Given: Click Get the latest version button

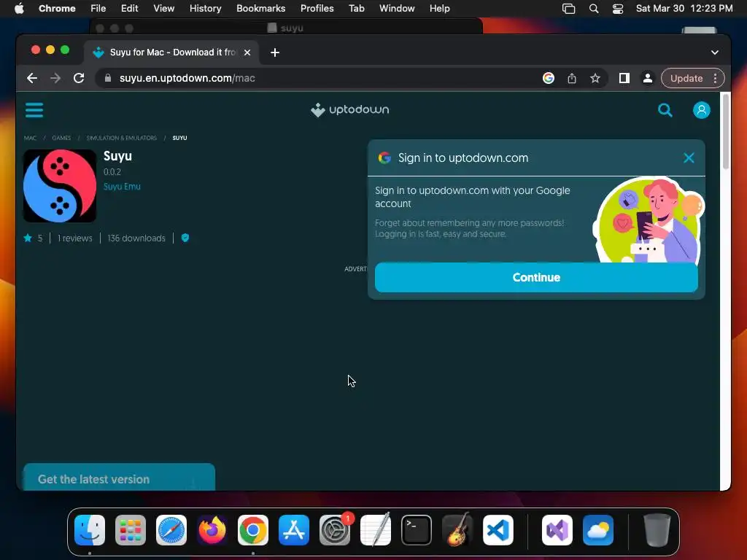Looking at the screenshot, I should pyautogui.click(x=119, y=477).
